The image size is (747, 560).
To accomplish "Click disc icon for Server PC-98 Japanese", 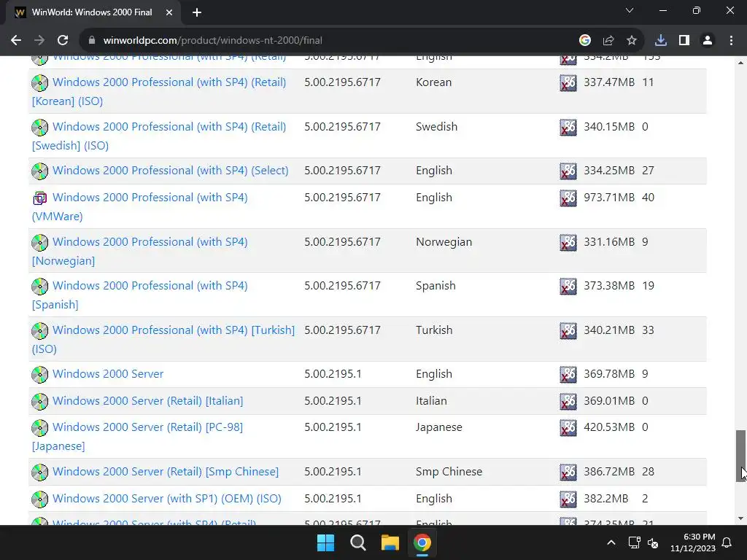I will pos(40,427).
